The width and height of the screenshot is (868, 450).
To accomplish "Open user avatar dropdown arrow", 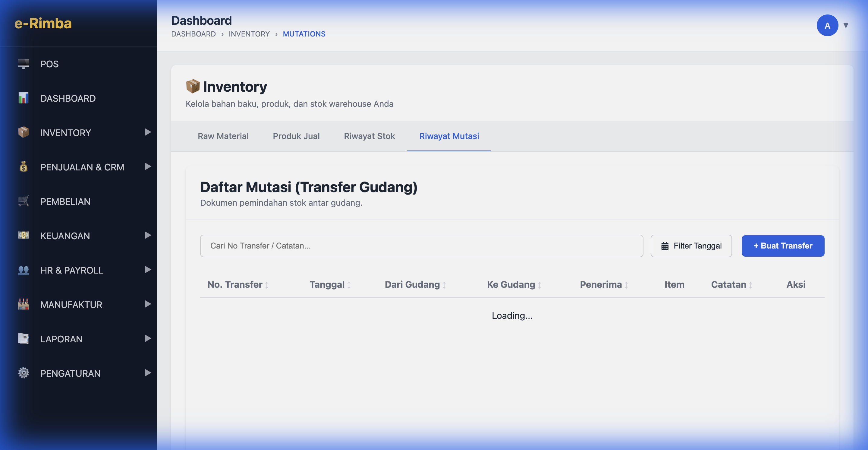I will [846, 25].
